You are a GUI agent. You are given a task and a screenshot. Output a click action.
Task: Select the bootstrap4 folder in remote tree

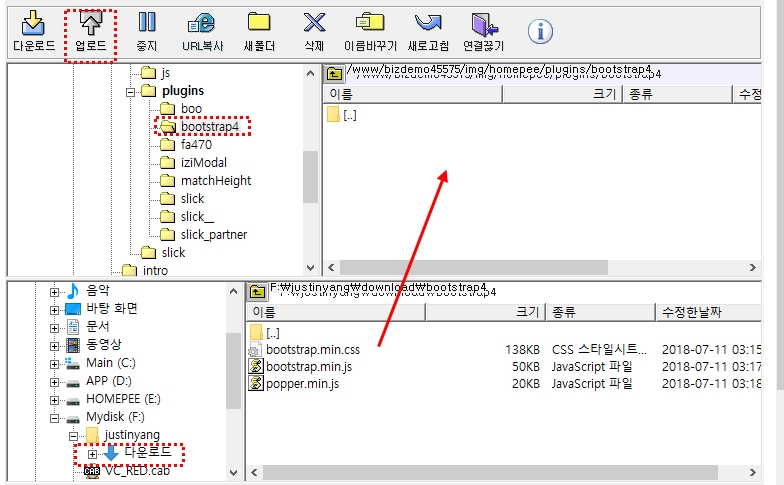pos(209,127)
